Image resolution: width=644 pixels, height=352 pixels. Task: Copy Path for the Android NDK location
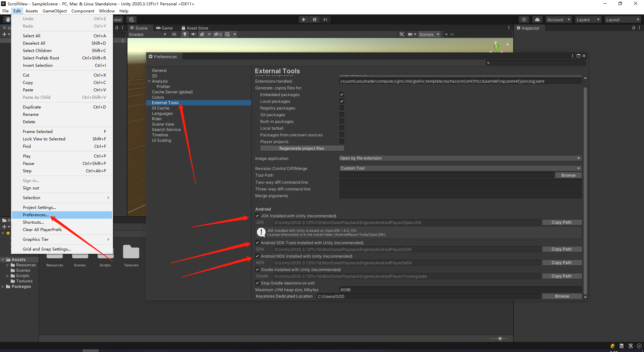[561, 262]
